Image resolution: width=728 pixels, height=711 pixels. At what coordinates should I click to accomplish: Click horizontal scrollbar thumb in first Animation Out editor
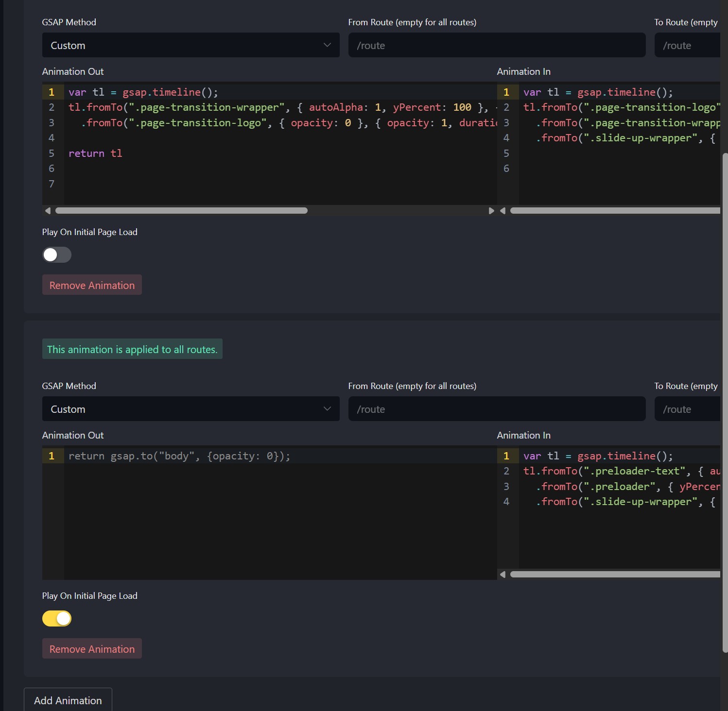[181, 211]
